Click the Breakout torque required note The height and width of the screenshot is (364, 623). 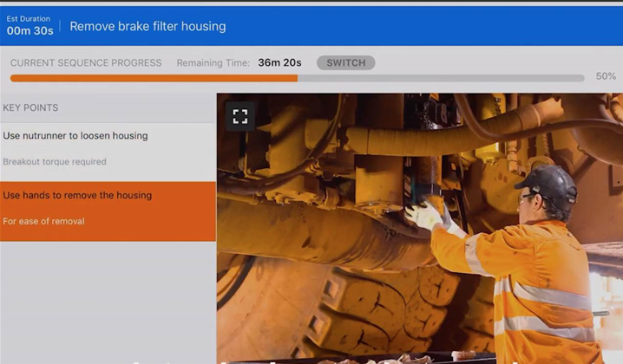pyautogui.click(x=55, y=162)
